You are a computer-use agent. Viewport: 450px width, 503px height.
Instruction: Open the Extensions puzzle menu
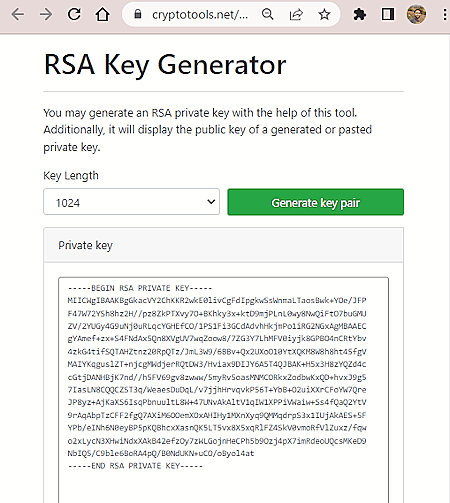[359, 14]
